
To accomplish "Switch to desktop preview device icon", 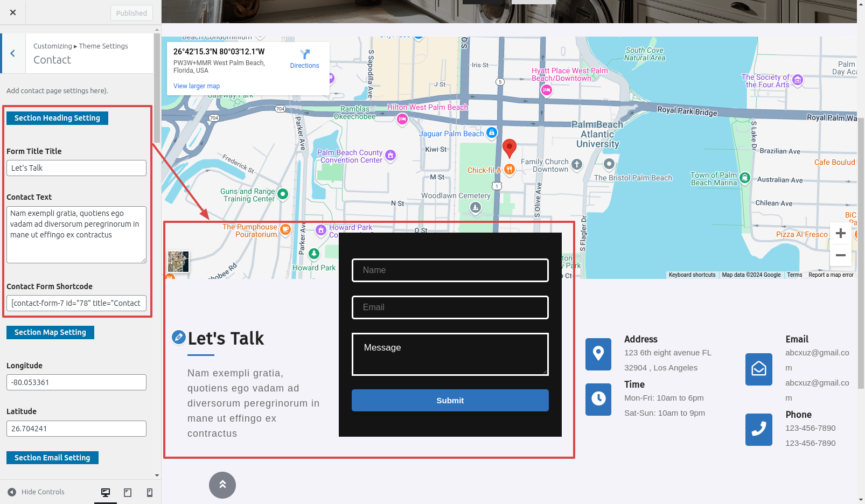I will [x=106, y=492].
